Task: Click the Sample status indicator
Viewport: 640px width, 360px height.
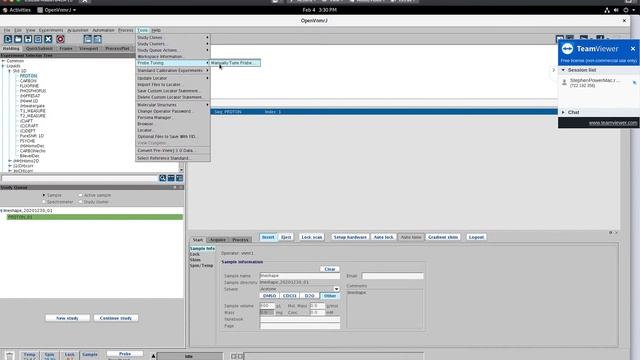Action: click(90, 355)
